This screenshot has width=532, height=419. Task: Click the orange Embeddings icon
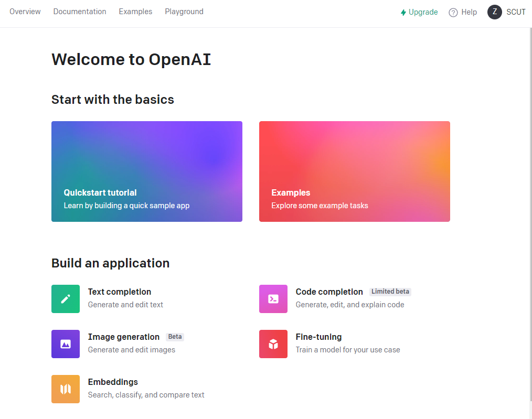click(66, 389)
